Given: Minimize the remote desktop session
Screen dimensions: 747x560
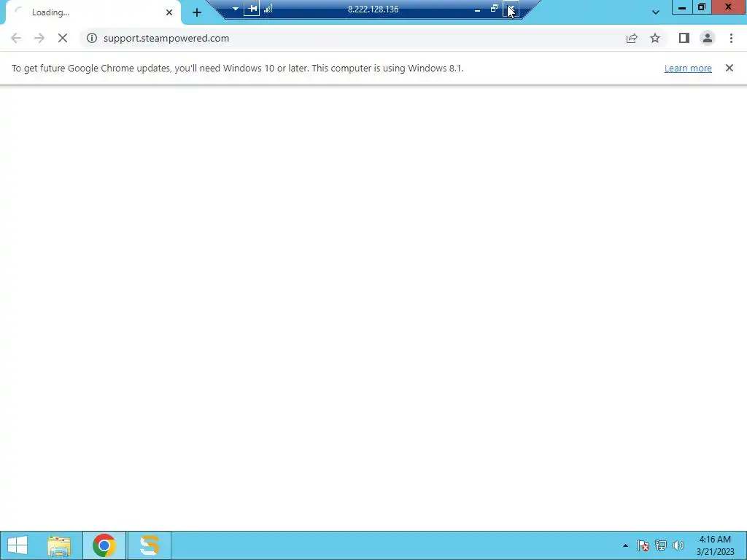Looking at the screenshot, I should point(477,9).
